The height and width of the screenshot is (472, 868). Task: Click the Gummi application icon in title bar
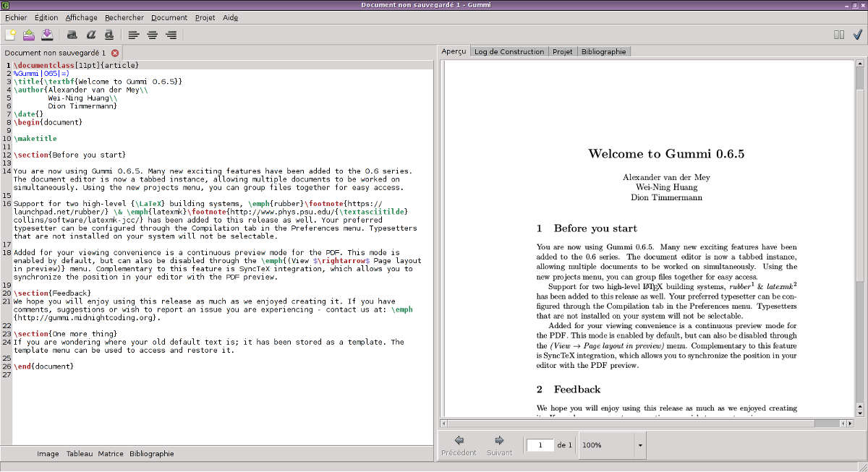[x=6, y=5]
